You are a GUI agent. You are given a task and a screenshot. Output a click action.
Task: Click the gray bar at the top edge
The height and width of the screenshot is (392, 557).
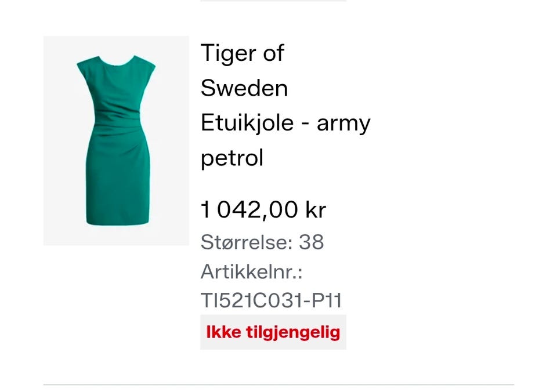click(273, 1)
